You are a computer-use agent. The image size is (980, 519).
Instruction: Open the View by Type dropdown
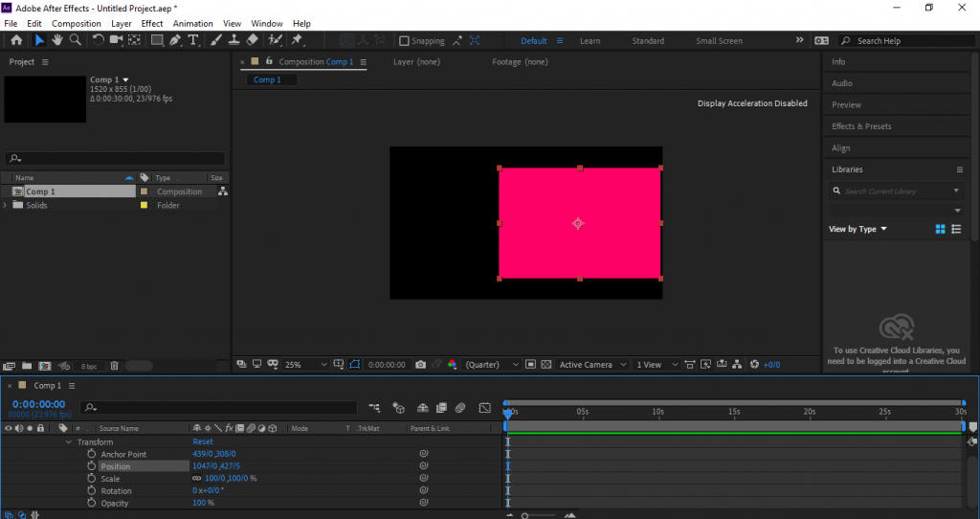click(x=857, y=229)
